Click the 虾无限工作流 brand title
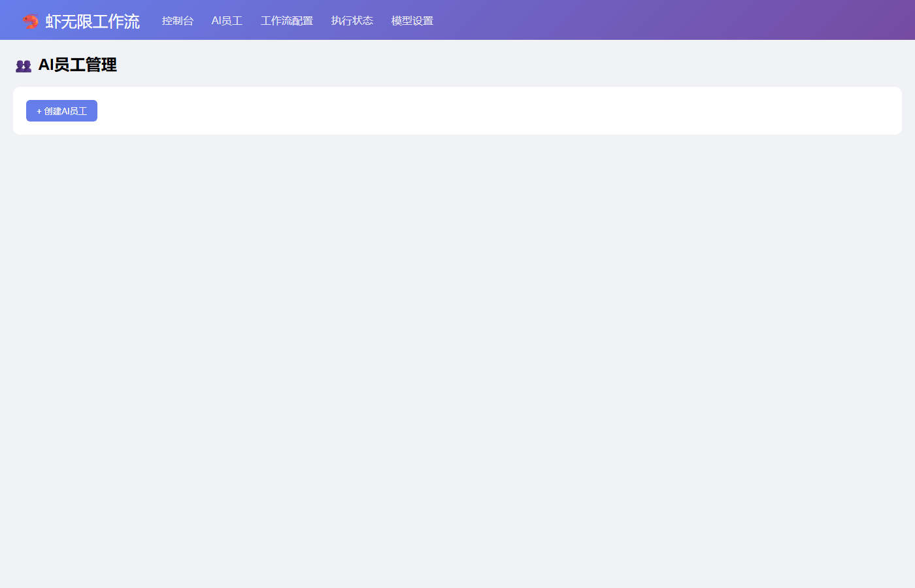Screen dimensions: 915x588 coord(93,21)
